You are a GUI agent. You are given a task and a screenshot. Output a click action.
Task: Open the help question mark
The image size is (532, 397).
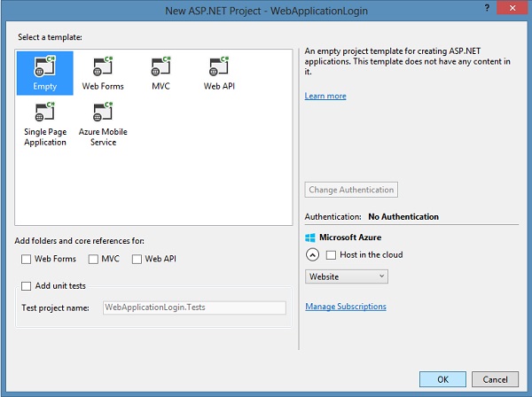tap(487, 8)
